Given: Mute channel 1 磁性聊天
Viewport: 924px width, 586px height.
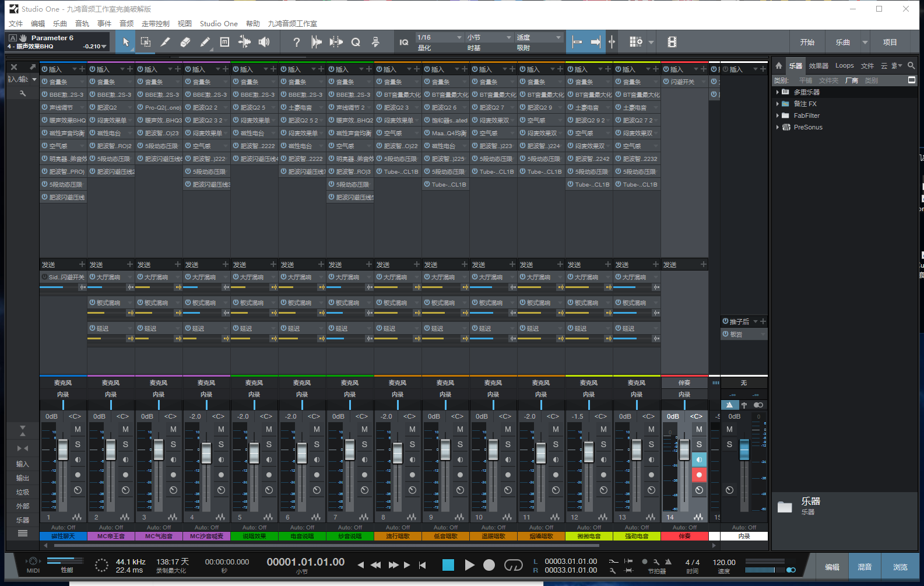Looking at the screenshot, I should (78, 429).
